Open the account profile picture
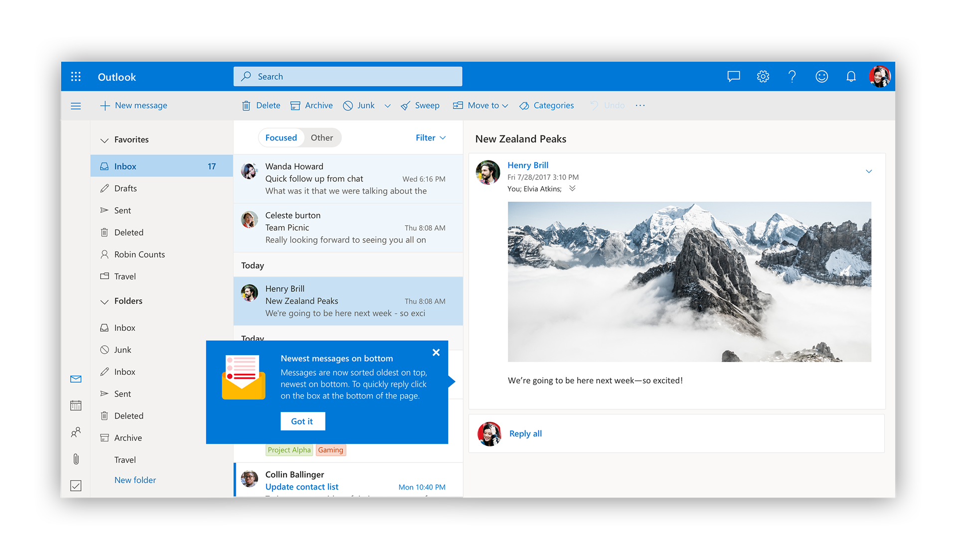This screenshot has width=957, height=560. pos(880,76)
